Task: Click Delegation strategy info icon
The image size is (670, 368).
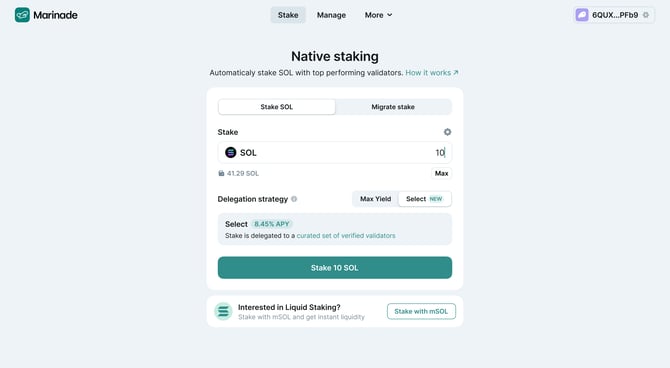Action: [x=294, y=199]
